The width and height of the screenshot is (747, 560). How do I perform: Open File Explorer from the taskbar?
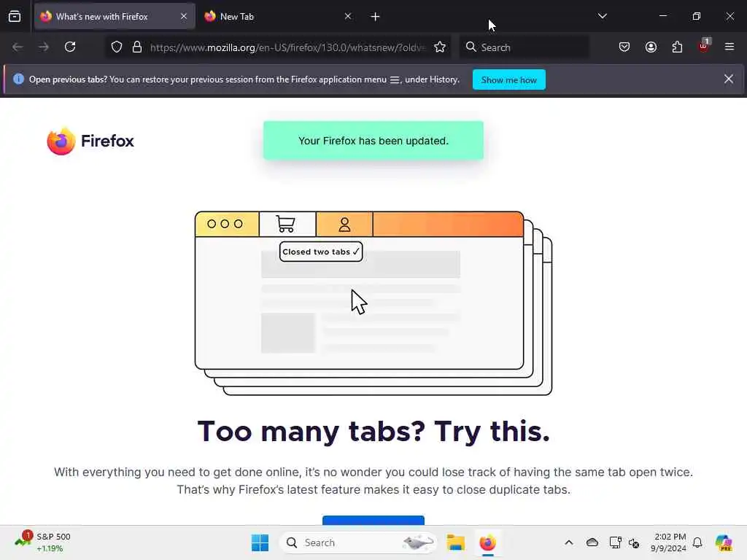click(x=455, y=542)
